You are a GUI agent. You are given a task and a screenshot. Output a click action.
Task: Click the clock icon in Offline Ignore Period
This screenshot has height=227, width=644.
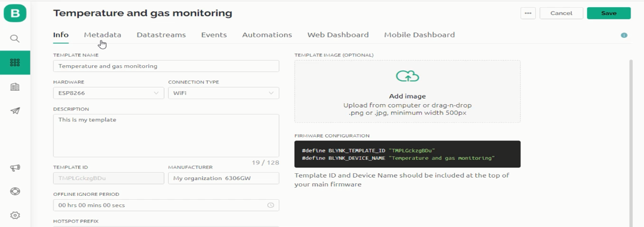coord(271,205)
